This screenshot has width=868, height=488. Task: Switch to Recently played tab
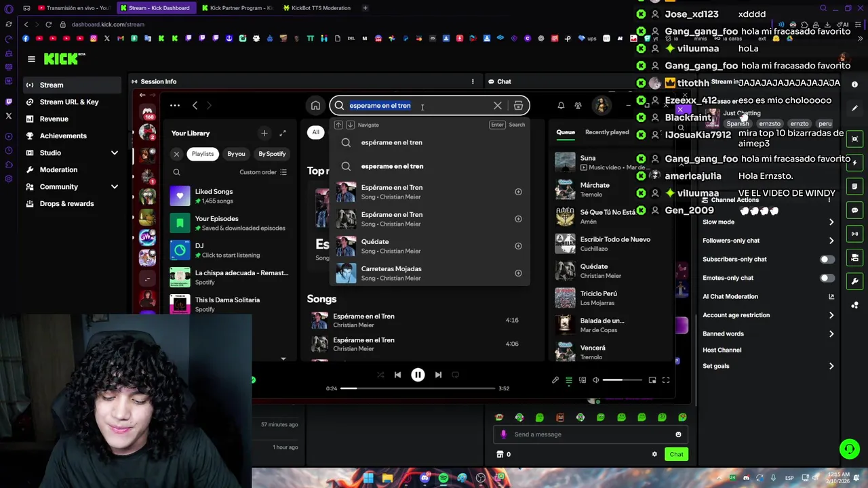(x=607, y=132)
